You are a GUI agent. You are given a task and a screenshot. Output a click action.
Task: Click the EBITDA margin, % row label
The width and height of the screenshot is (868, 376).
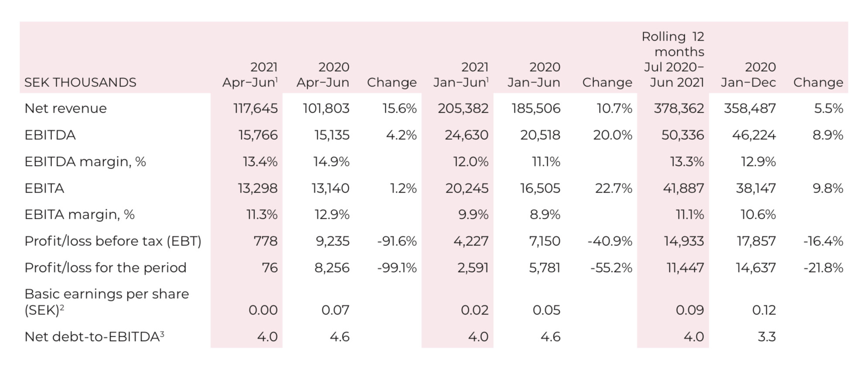click(85, 162)
